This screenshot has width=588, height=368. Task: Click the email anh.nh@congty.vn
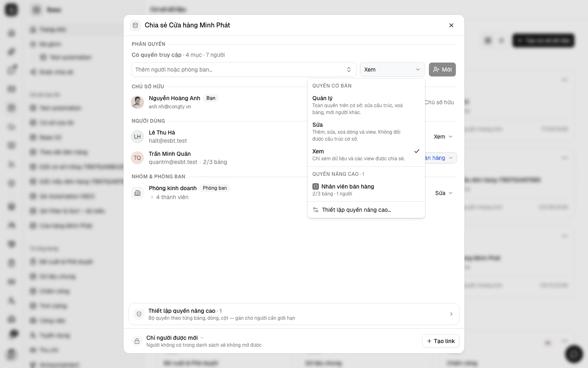pos(170,107)
